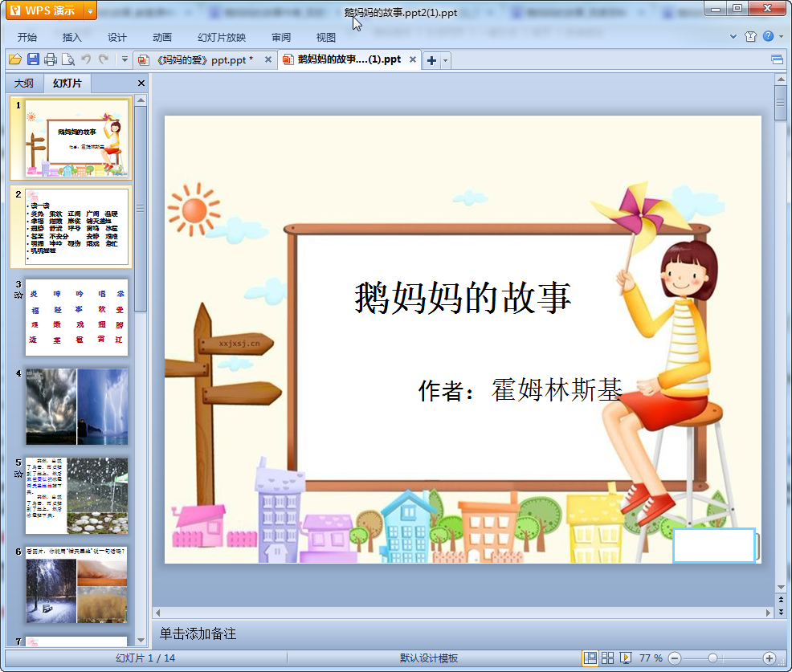Click the WPS 演示 logo button

click(44, 10)
